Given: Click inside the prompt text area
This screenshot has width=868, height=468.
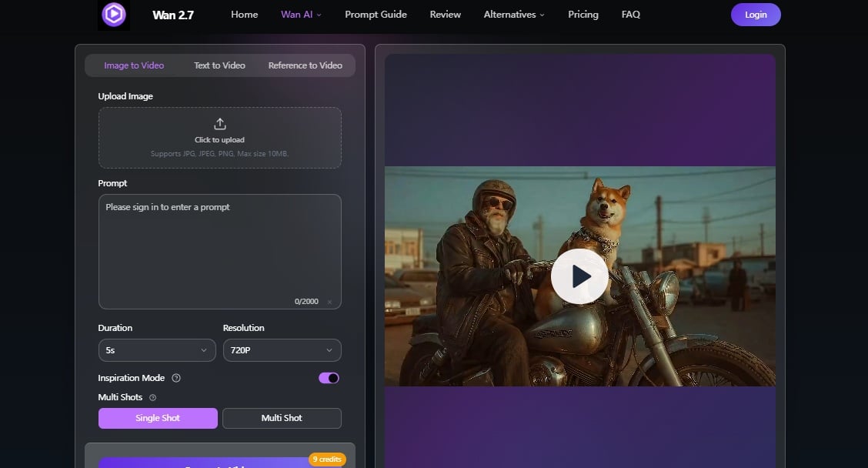Looking at the screenshot, I should click(x=219, y=246).
